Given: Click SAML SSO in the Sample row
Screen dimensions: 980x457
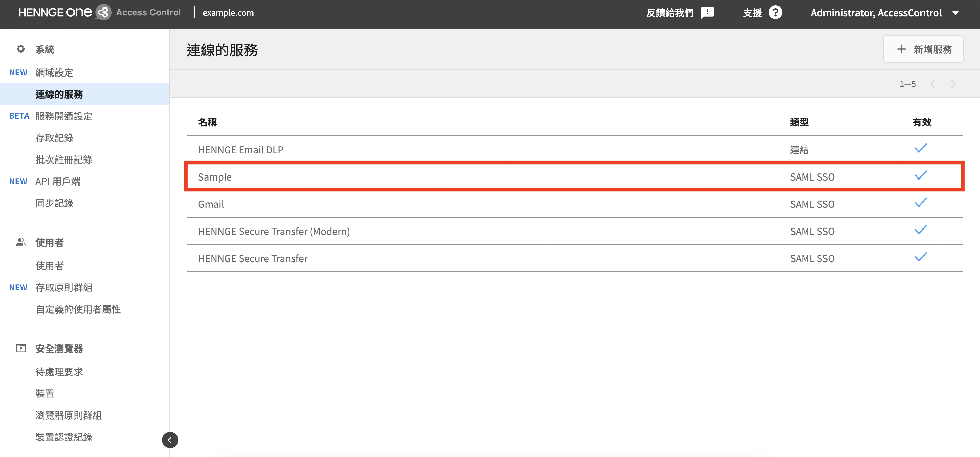Looking at the screenshot, I should tap(812, 177).
